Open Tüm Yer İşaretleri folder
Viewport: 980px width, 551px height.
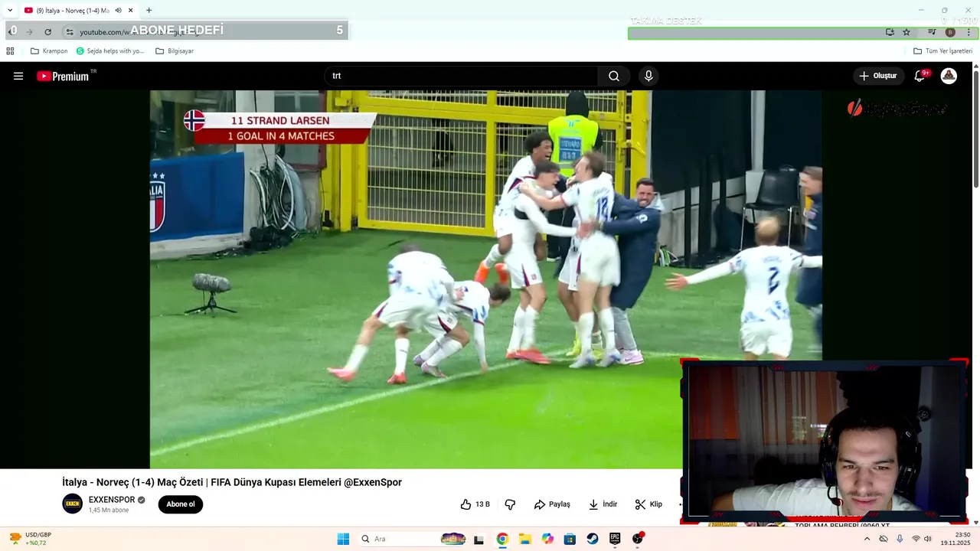(943, 51)
